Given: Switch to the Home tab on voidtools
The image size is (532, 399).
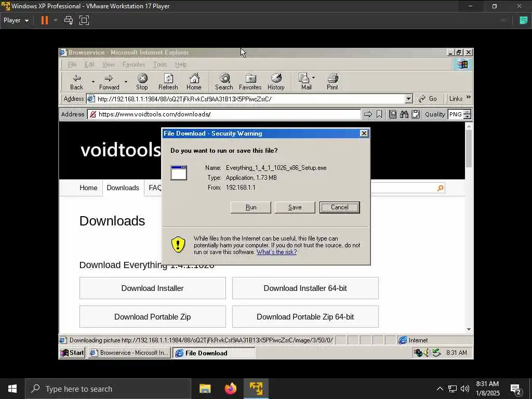Looking at the screenshot, I should (x=88, y=188).
